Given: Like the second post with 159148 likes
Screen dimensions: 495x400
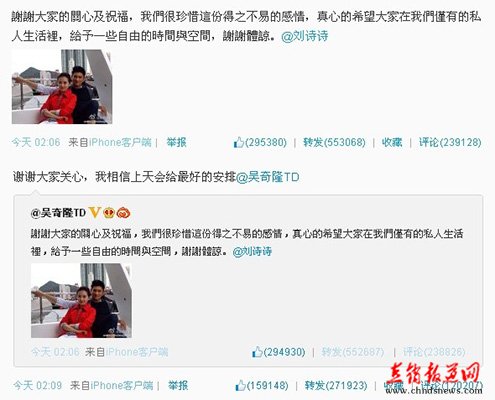Looking at the screenshot, I should (x=262, y=386).
